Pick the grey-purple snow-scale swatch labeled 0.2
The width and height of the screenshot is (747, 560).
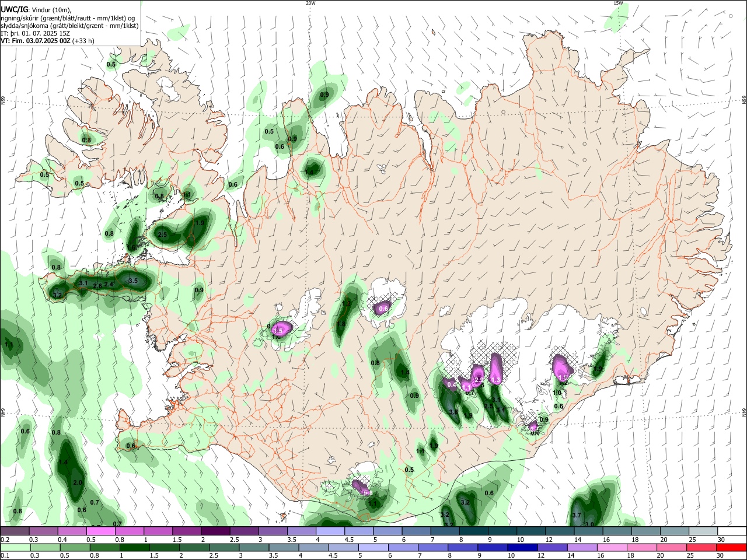click(15, 531)
